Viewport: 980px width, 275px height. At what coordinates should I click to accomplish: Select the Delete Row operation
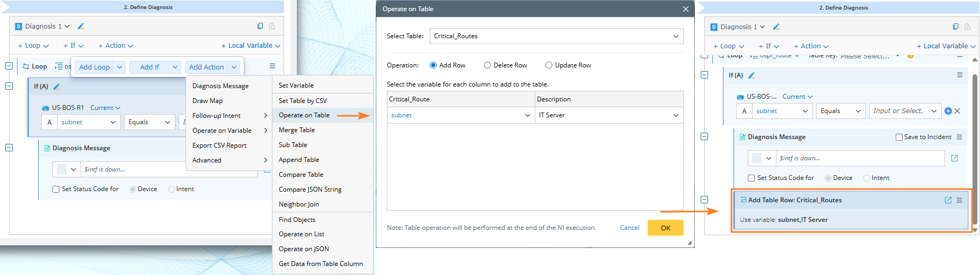[487, 65]
